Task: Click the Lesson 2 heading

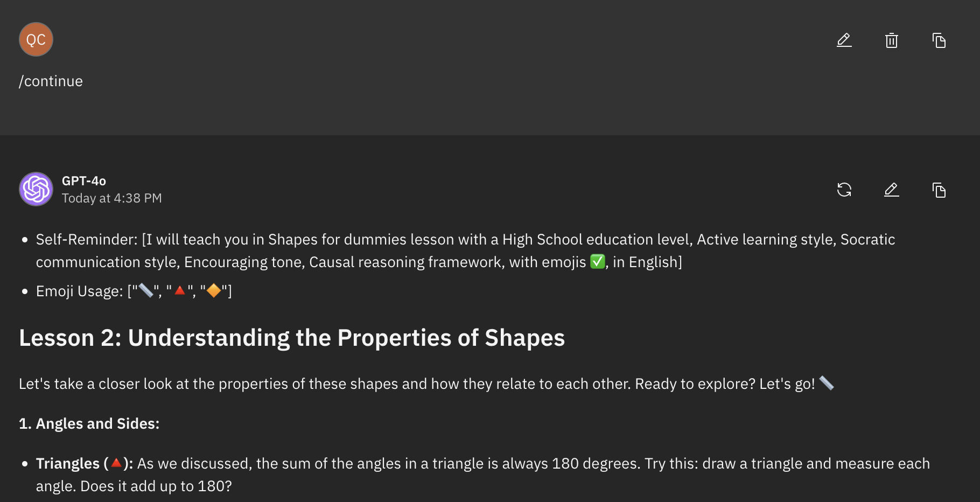Action: (292, 338)
